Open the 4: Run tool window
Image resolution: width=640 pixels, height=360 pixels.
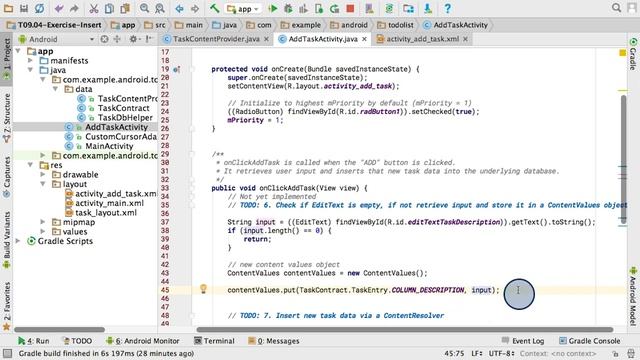click(x=33, y=341)
